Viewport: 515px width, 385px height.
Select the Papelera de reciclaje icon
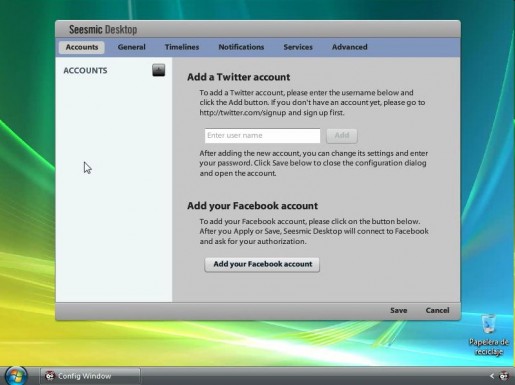coord(488,334)
